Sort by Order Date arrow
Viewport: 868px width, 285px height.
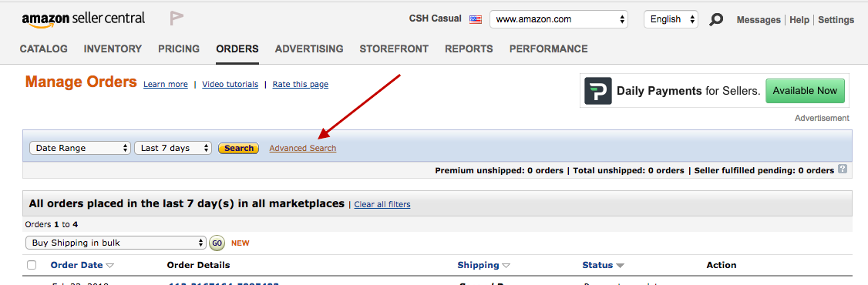point(109,266)
